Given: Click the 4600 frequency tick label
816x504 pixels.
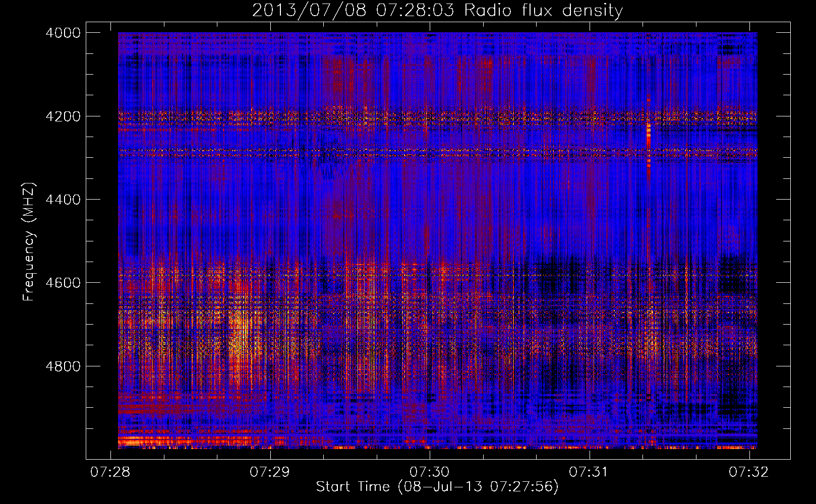Looking at the screenshot, I should pyautogui.click(x=63, y=283).
